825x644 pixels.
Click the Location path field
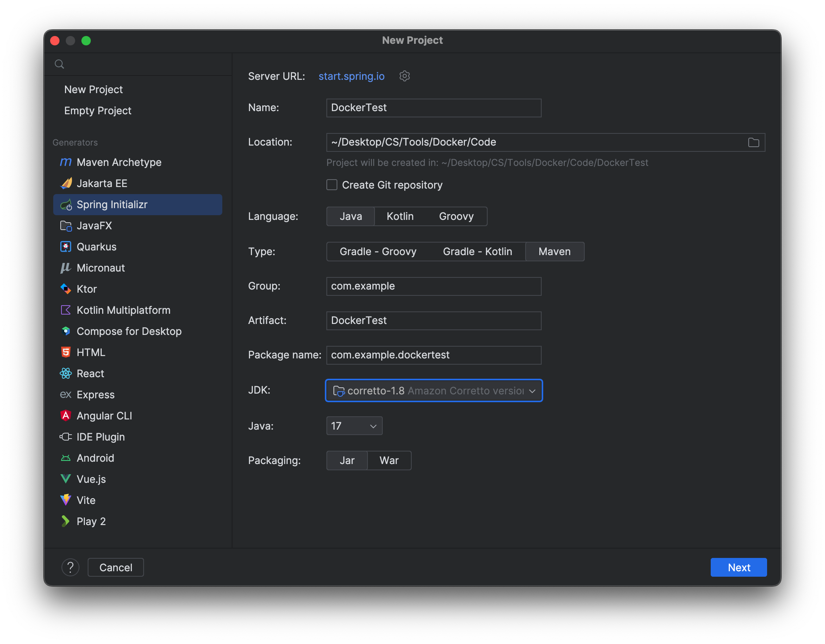click(x=546, y=142)
